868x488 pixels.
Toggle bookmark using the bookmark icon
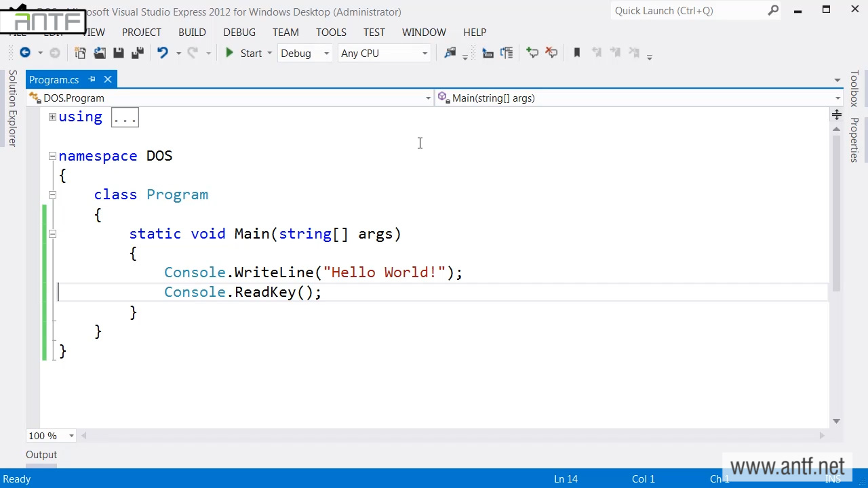point(577,53)
